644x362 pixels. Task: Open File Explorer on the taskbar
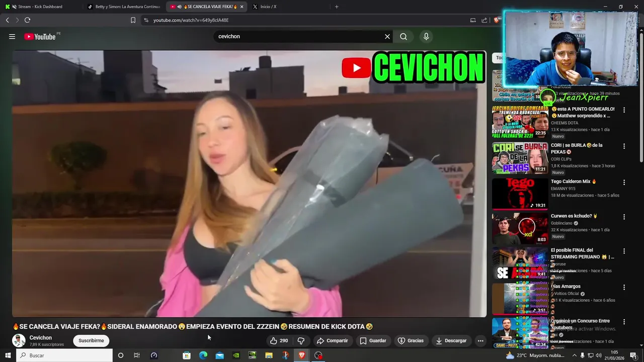coord(269,355)
